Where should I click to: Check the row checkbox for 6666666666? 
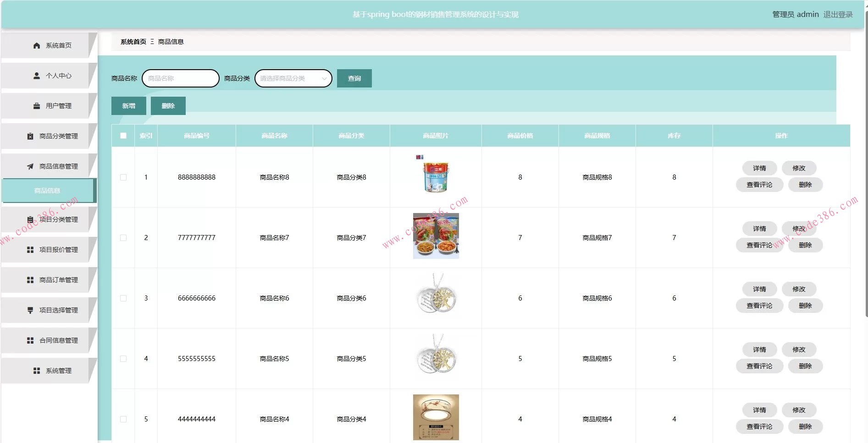pos(123,298)
